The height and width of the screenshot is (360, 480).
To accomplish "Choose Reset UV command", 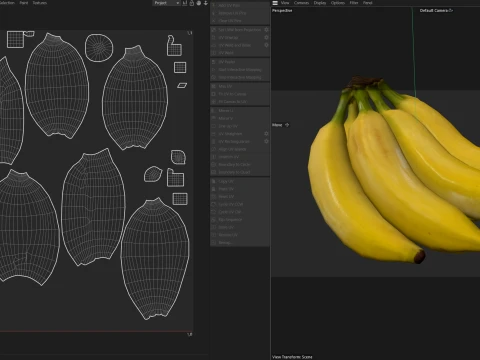I will pyautogui.click(x=240, y=197).
